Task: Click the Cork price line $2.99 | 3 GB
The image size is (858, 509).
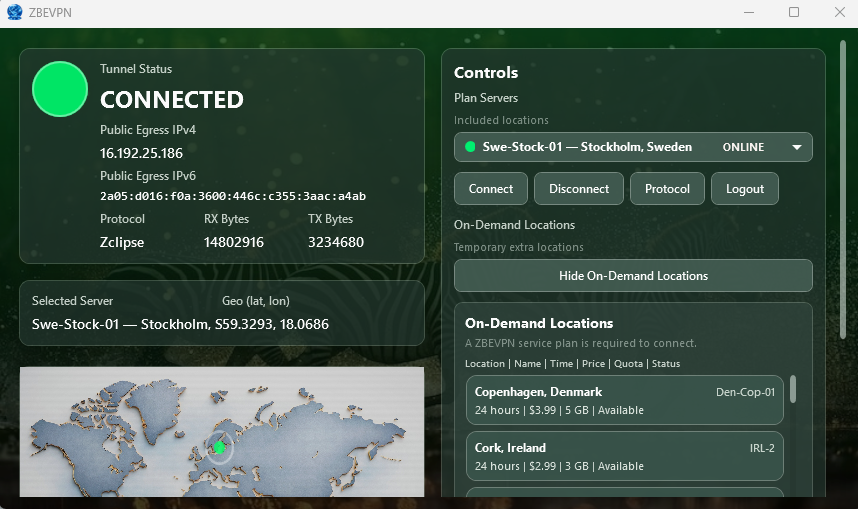Action: 559,466
